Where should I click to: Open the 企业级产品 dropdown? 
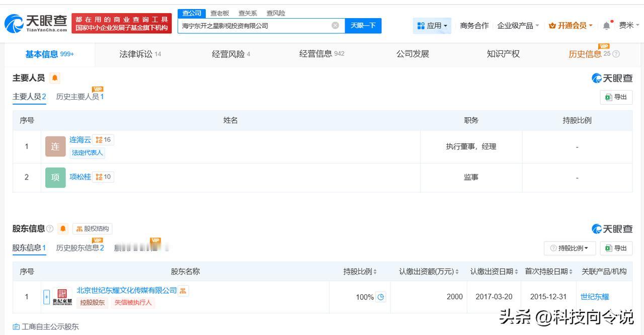click(x=518, y=26)
